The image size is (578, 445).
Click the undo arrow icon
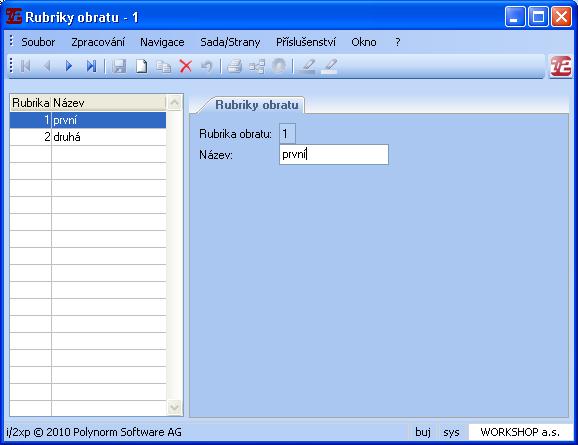click(x=207, y=66)
